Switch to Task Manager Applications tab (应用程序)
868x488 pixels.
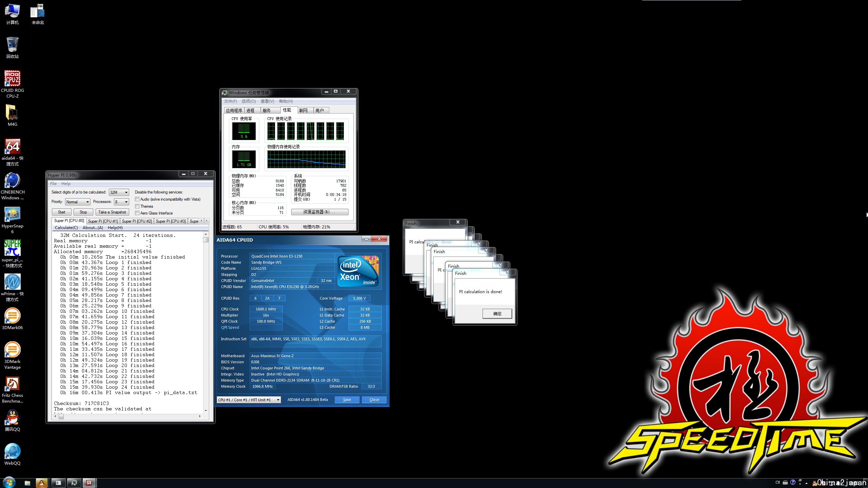point(234,110)
